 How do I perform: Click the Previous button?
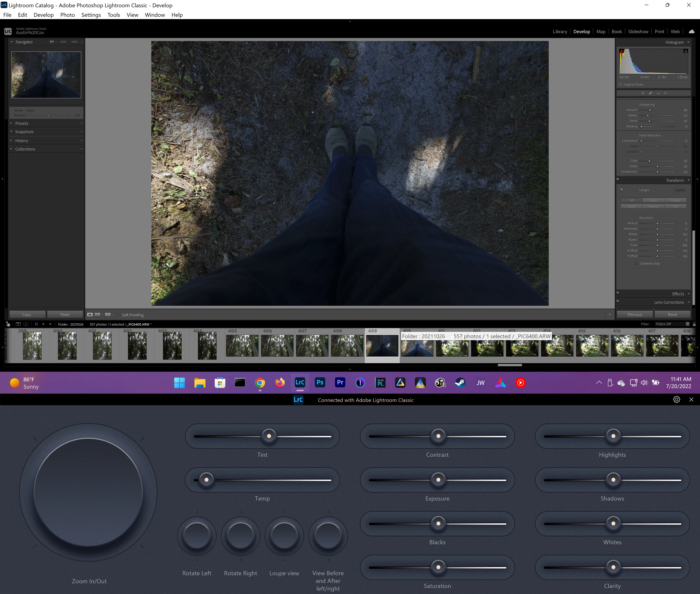pos(635,314)
